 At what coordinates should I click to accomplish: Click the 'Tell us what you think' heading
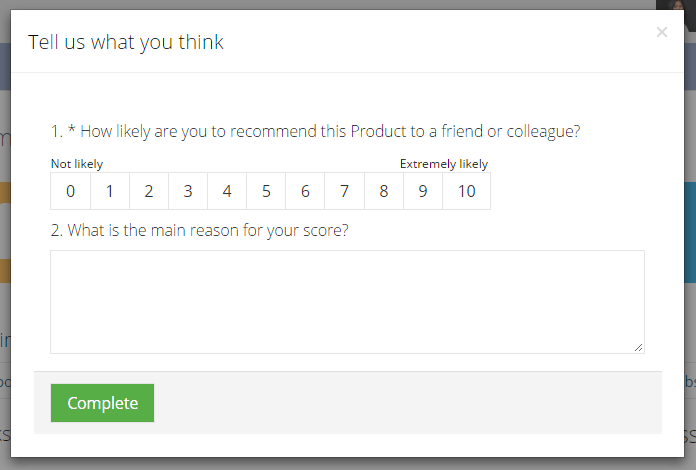126,43
